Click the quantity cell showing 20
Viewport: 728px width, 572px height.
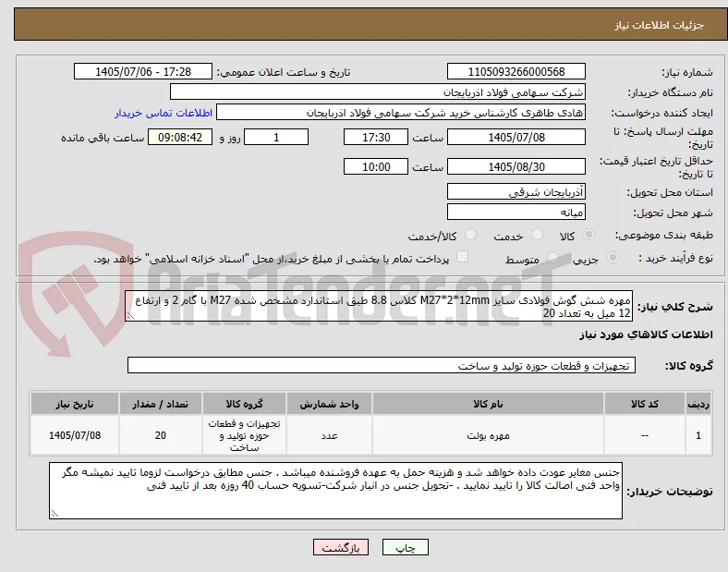pyautogui.click(x=160, y=435)
